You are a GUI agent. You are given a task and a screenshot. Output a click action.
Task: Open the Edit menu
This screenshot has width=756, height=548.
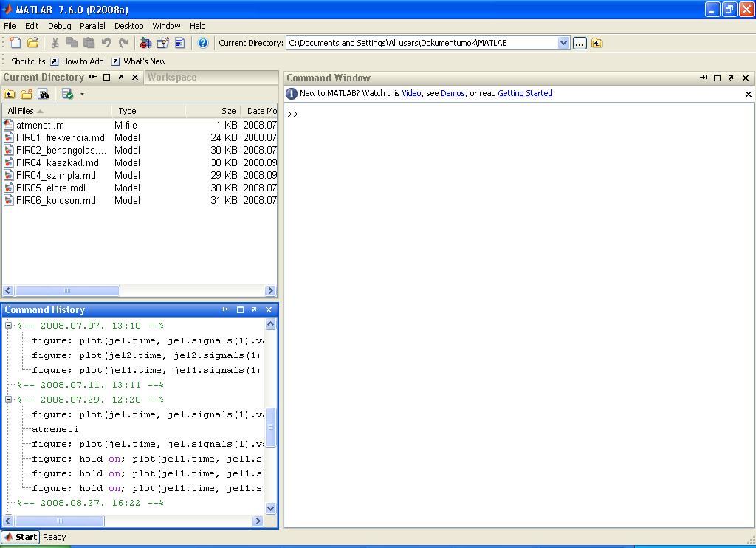(x=32, y=26)
